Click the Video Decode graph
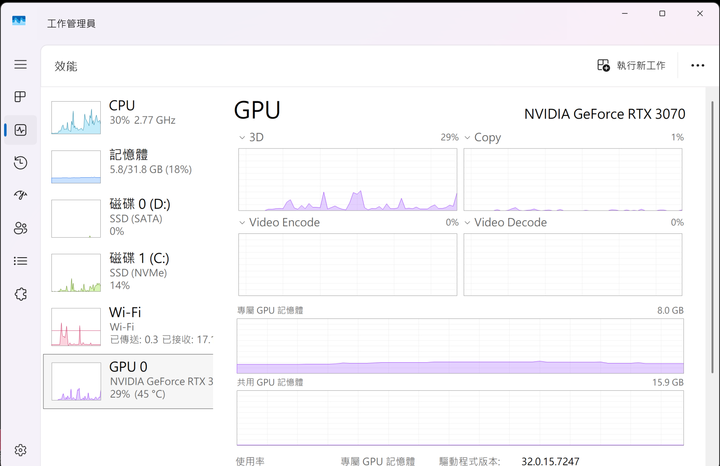 point(573,264)
